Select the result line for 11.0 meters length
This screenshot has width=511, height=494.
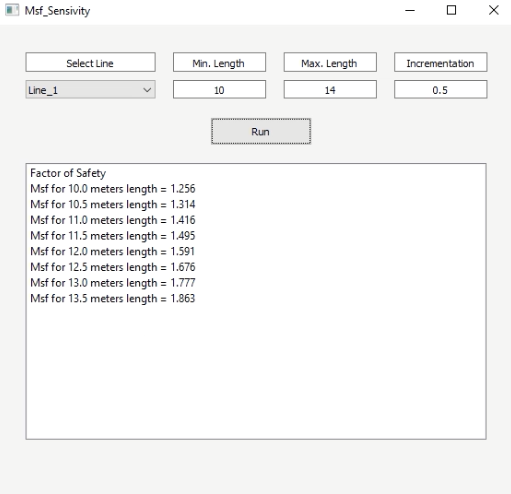pyautogui.click(x=113, y=220)
